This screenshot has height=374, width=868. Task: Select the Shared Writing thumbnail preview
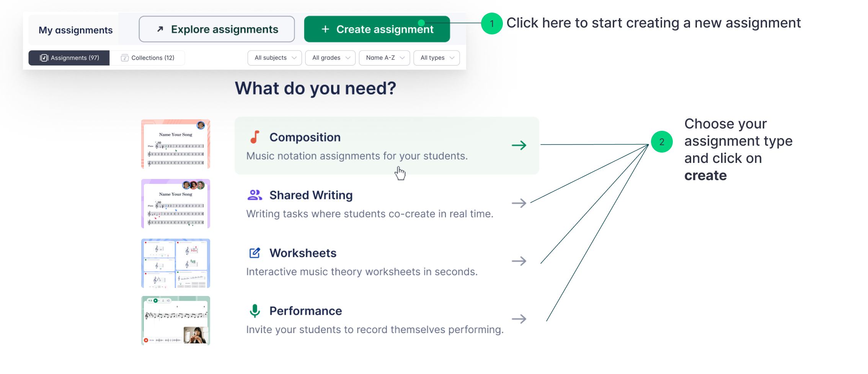click(x=176, y=203)
